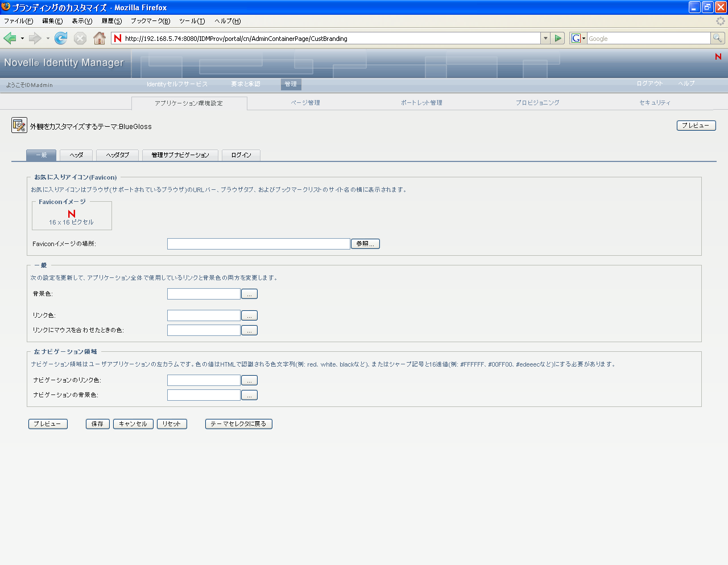
Task: Open the 表示(V) menu
Action: point(82,21)
